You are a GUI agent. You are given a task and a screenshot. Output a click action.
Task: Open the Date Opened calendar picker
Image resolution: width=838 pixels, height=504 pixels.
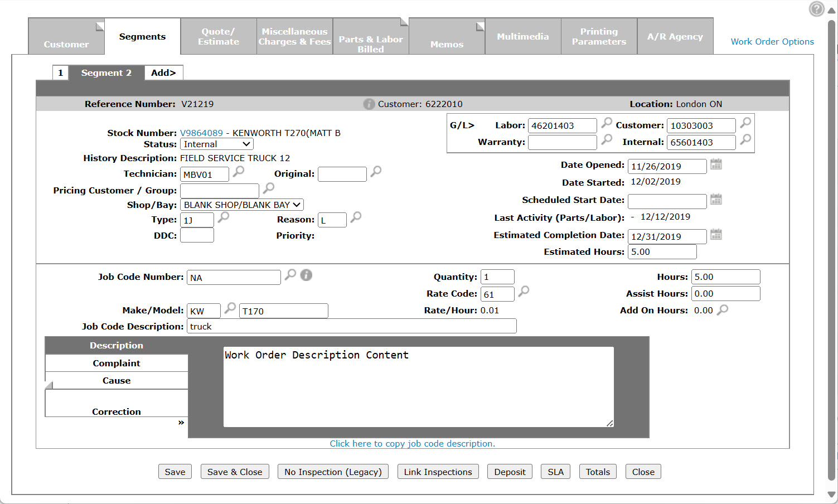[716, 164]
